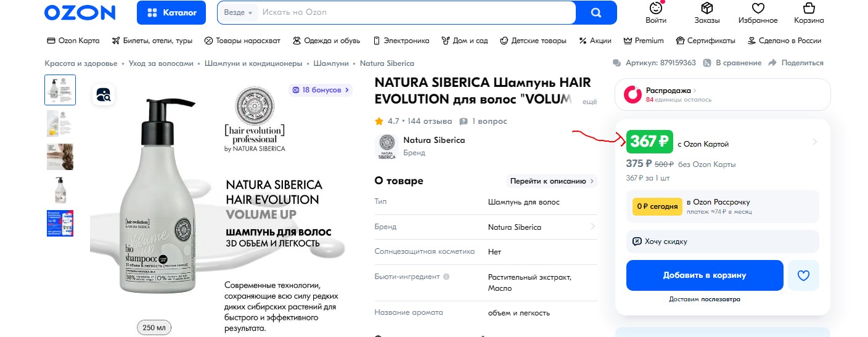The width and height of the screenshot is (868, 337).
Task: Select the hair photo thumbnail
Action: 60,156
